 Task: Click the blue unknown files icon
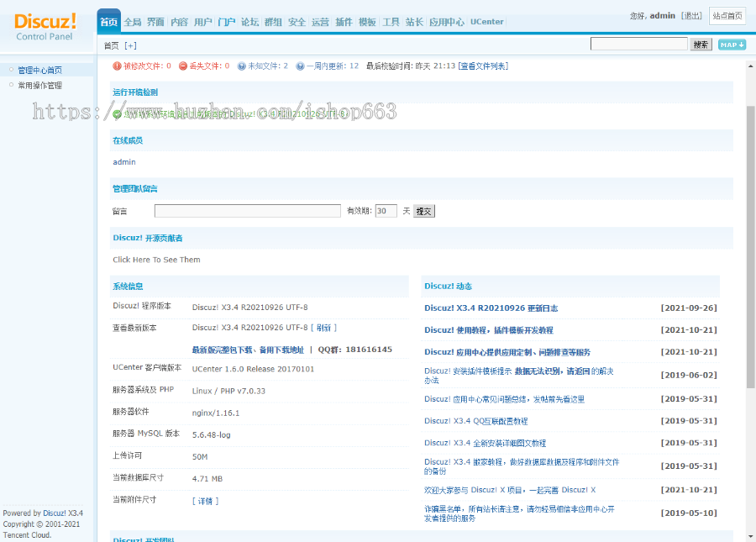pos(242,66)
